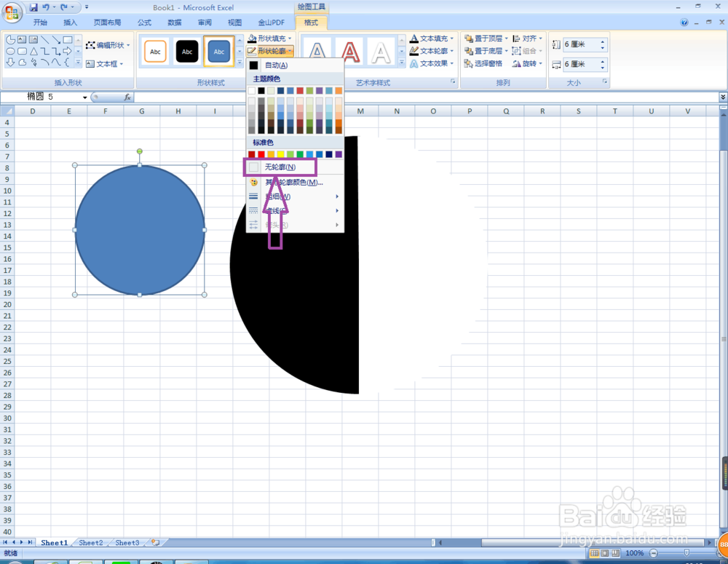Open the 选择窗格 selection pane

[483, 63]
